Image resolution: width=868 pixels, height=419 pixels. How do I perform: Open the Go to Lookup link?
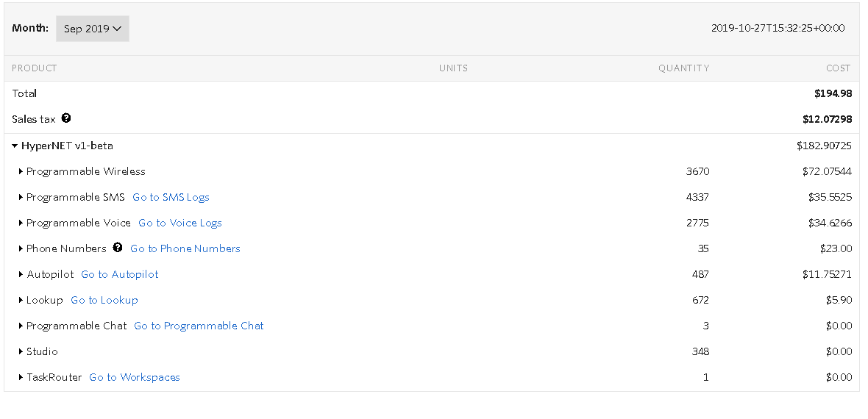(x=104, y=300)
